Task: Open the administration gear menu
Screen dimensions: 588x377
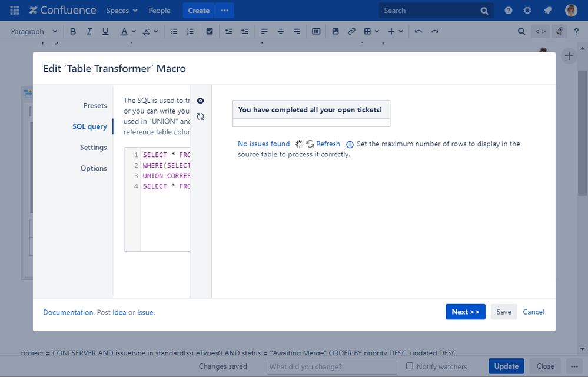Action: (x=527, y=11)
